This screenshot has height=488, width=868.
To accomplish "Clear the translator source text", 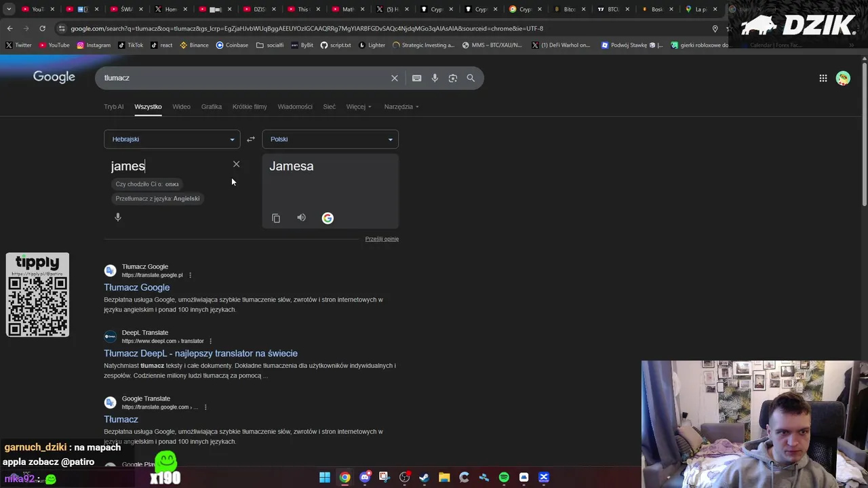I will tap(236, 164).
